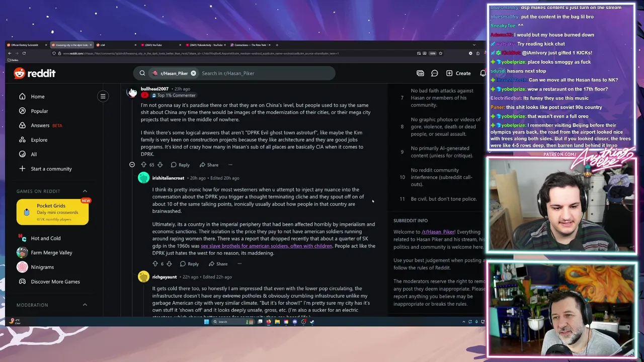This screenshot has width=644, height=362.
Task: Click the richgayaunt avatar
Action: (x=143, y=277)
